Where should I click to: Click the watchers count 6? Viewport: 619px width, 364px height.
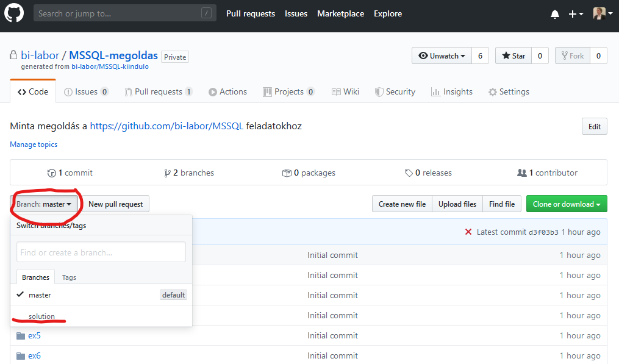point(480,55)
